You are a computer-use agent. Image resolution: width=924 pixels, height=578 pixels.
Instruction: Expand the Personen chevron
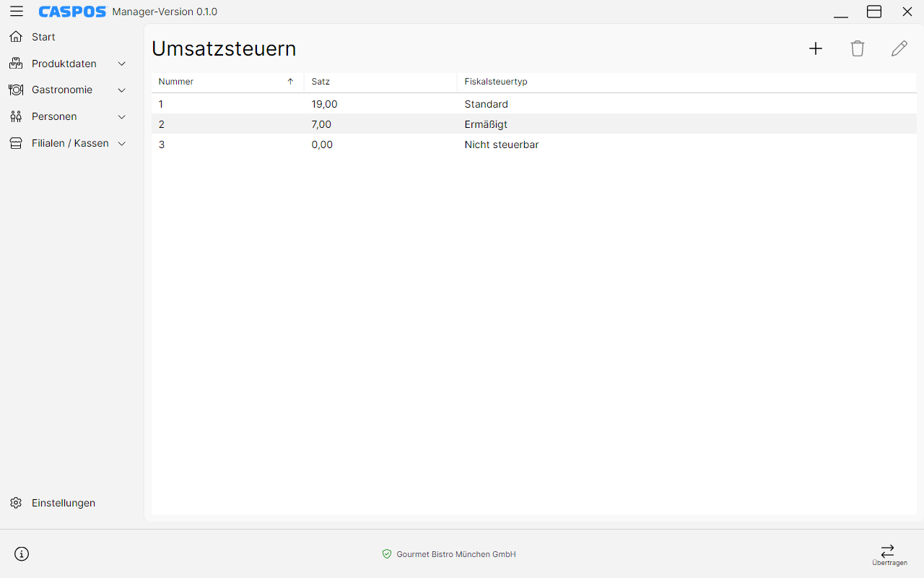pyautogui.click(x=122, y=116)
